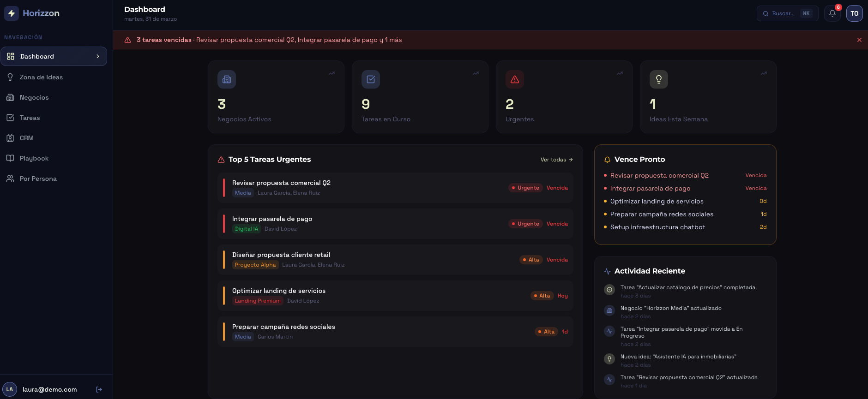Click the building icon in Negocios Activos card
868x399 pixels.
227,79
